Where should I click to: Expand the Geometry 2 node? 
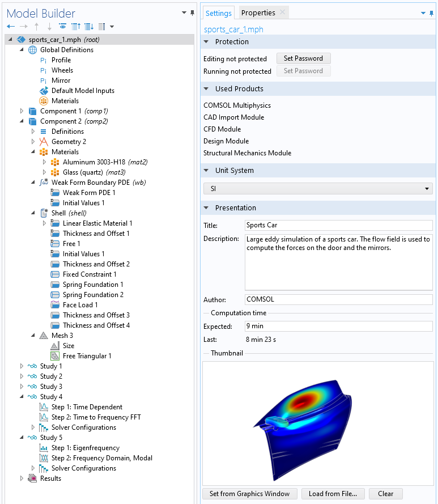coord(33,142)
